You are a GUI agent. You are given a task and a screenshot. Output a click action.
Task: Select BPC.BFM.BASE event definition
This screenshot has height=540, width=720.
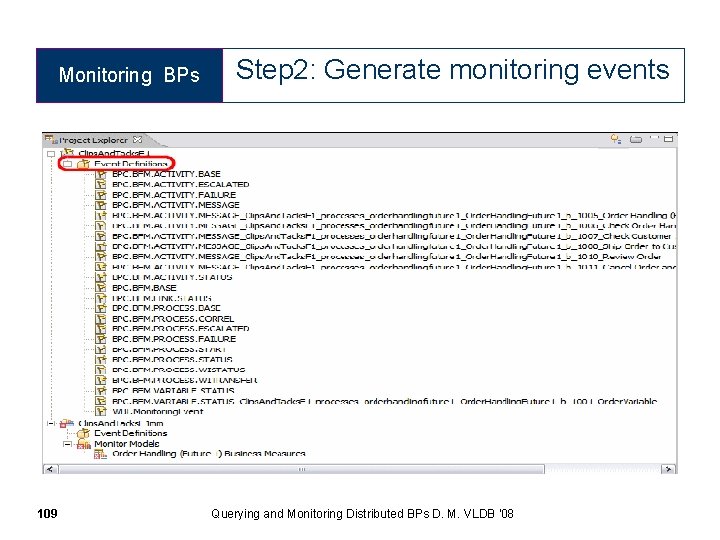click(x=144, y=288)
